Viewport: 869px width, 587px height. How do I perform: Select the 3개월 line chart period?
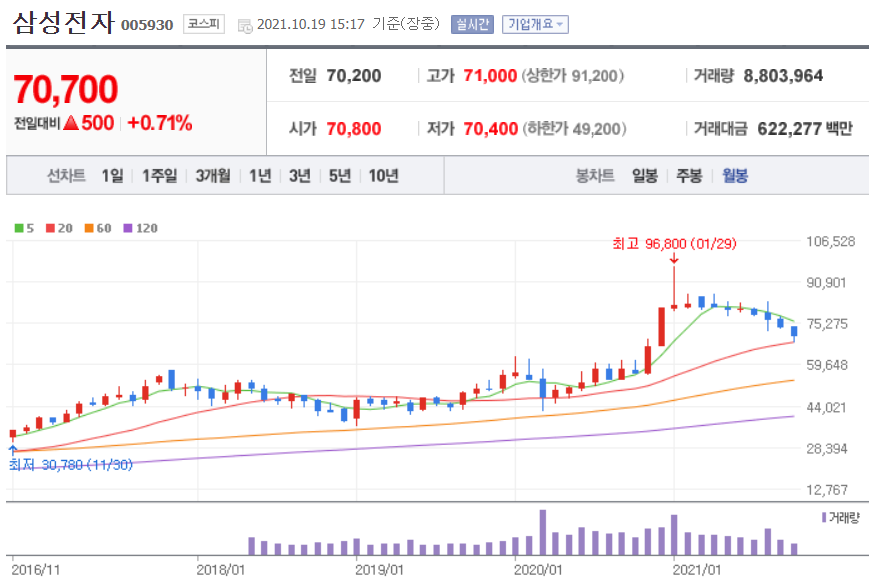213,176
